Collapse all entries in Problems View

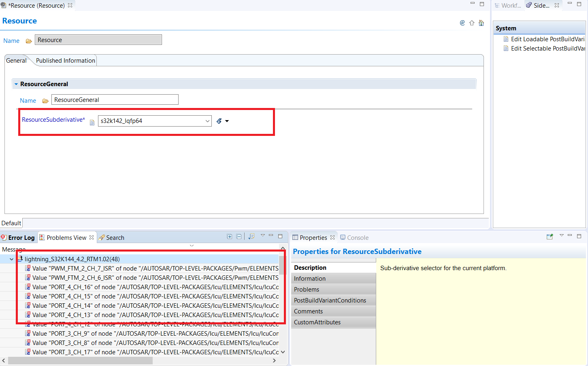pos(239,236)
